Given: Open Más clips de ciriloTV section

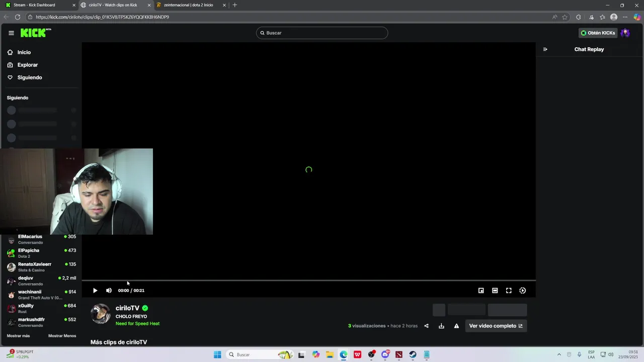Looking at the screenshot, I should (x=119, y=342).
